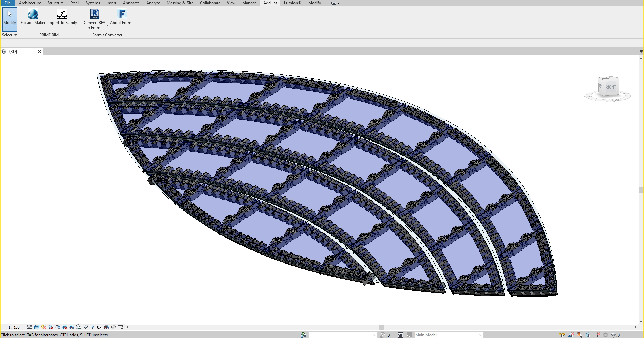Select the Add-Ins tab
This screenshot has height=338, width=644.
270,3
